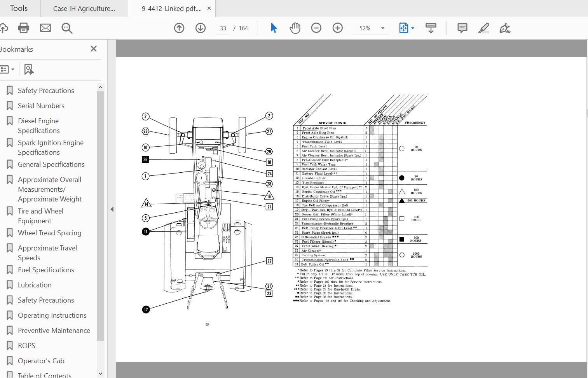Viewport: 588px width, 378px height.
Task: Go to previous page arrow
Action: click(179, 28)
